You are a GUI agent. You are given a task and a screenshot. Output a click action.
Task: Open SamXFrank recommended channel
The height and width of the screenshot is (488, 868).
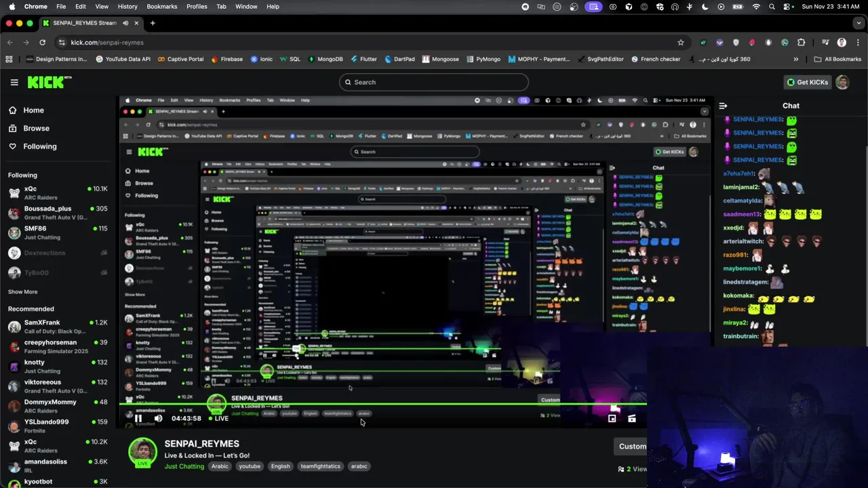pos(58,327)
